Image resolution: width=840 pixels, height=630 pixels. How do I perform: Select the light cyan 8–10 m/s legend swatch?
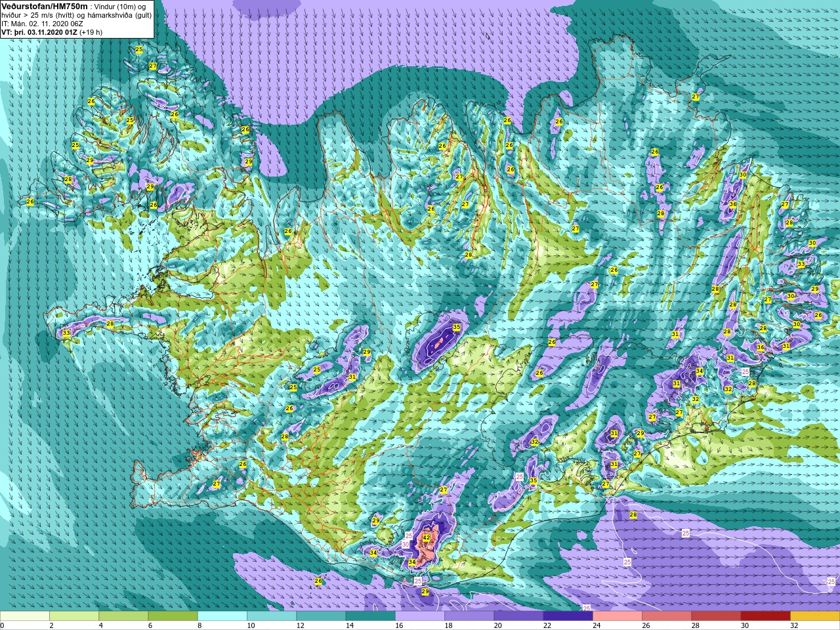tap(222, 616)
